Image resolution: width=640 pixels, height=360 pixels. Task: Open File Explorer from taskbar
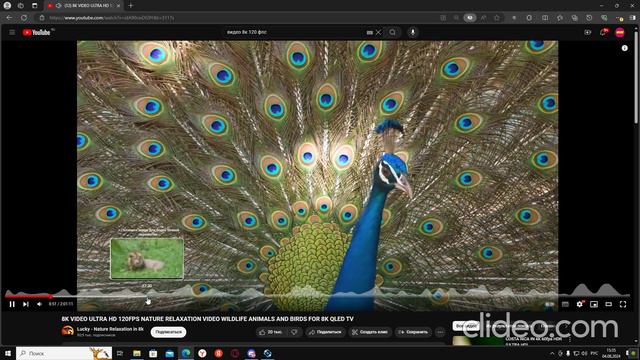137,353
